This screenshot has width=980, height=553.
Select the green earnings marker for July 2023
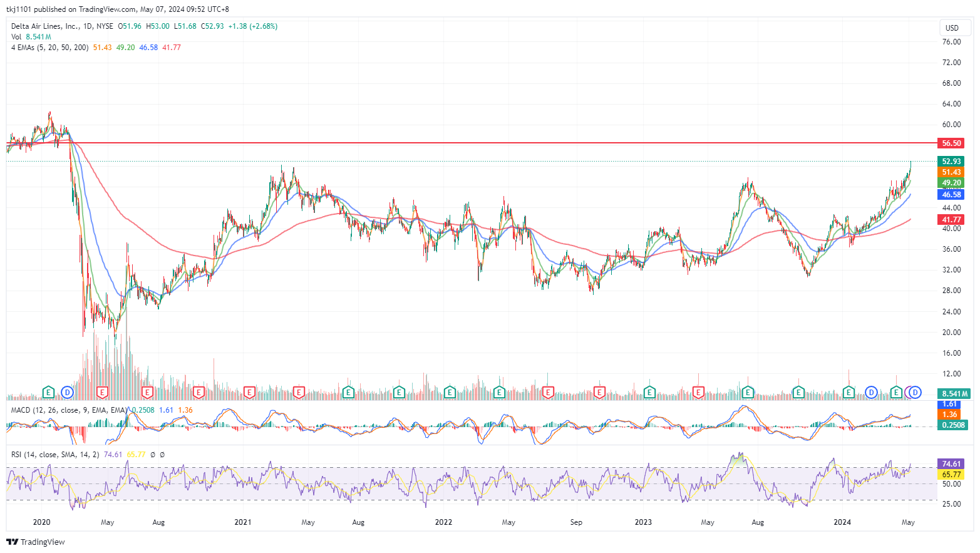(x=748, y=393)
